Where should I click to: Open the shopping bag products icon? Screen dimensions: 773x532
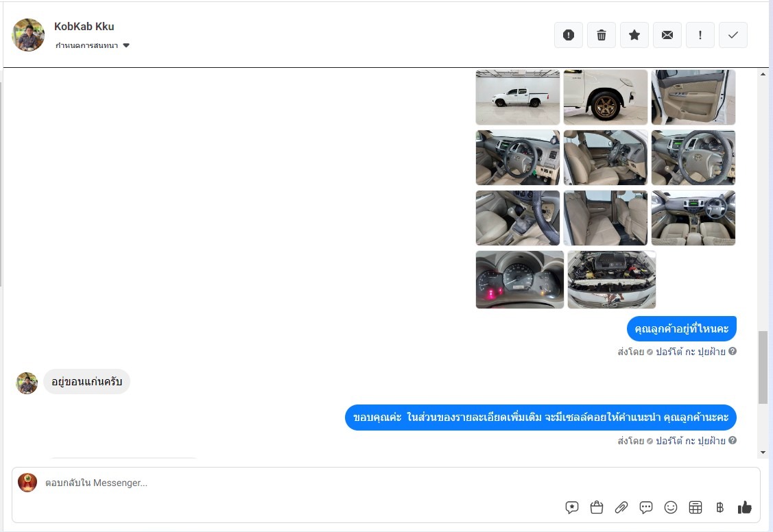[597, 507]
